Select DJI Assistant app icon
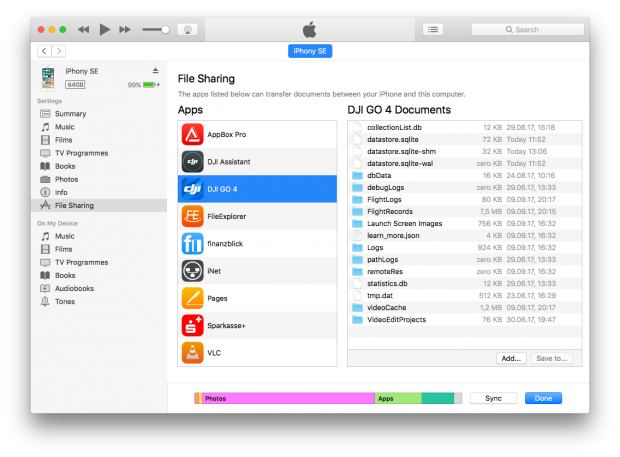Viewport: 620px width, 457px height. (193, 162)
